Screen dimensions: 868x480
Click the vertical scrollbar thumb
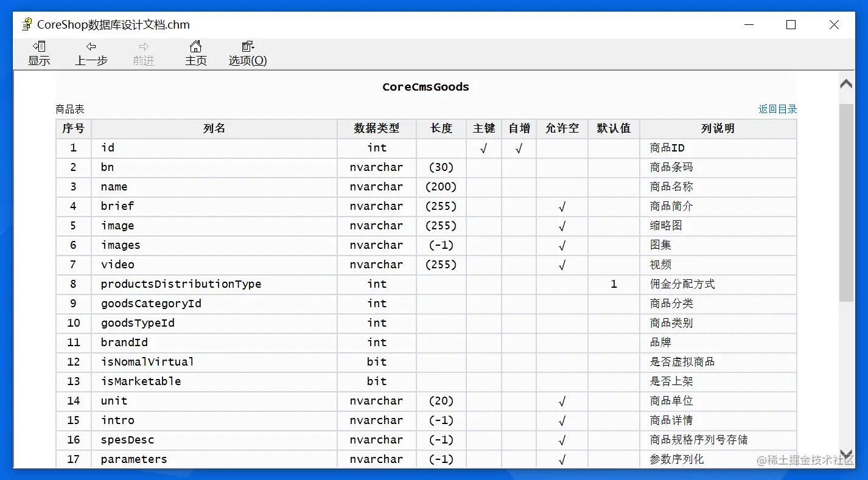click(846, 203)
